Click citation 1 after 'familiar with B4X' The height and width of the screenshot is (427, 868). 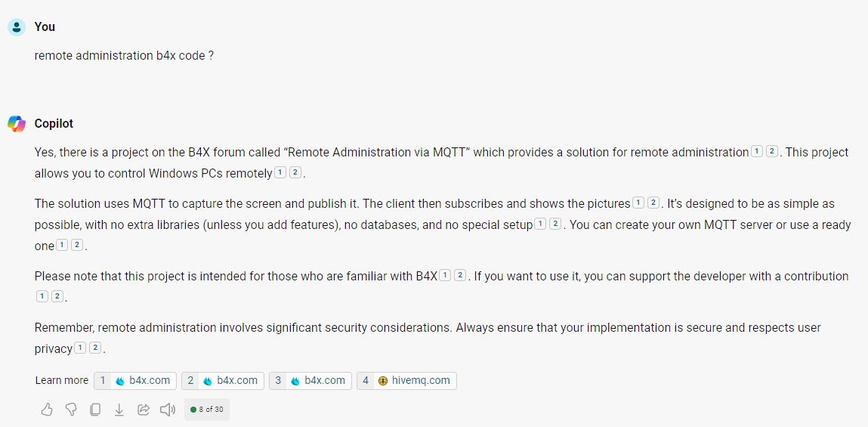[x=445, y=276]
